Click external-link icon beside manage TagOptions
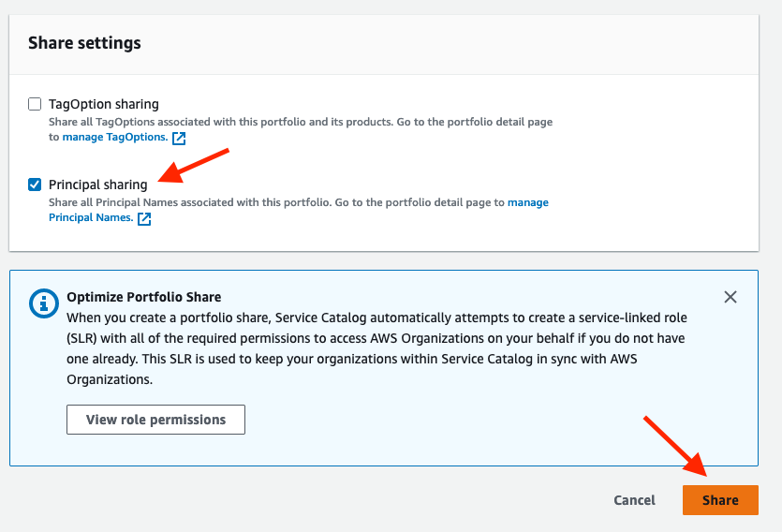The height and width of the screenshot is (532, 782). tap(179, 138)
